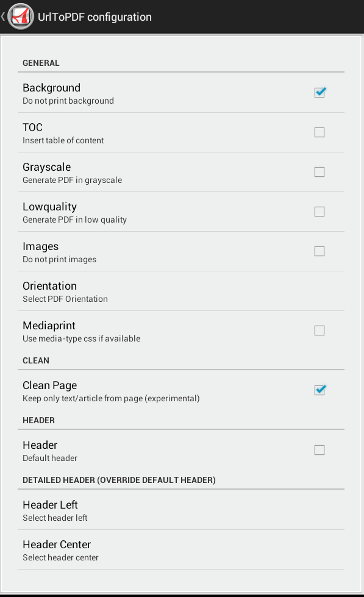Enable the Lowquality checkbox
This screenshot has height=597, width=364.
[319, 212]
